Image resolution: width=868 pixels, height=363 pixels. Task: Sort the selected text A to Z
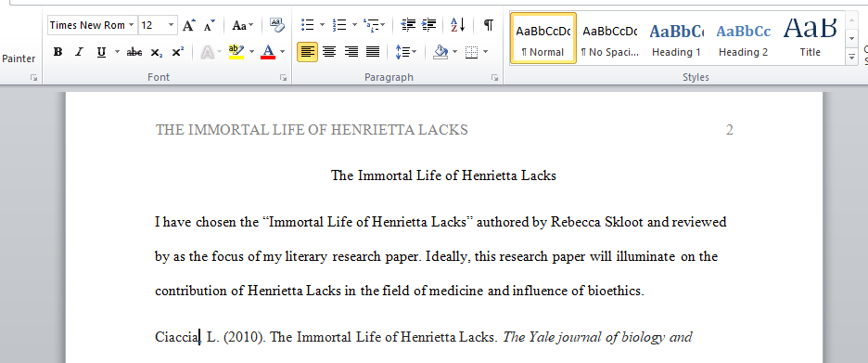pos(458,25)
